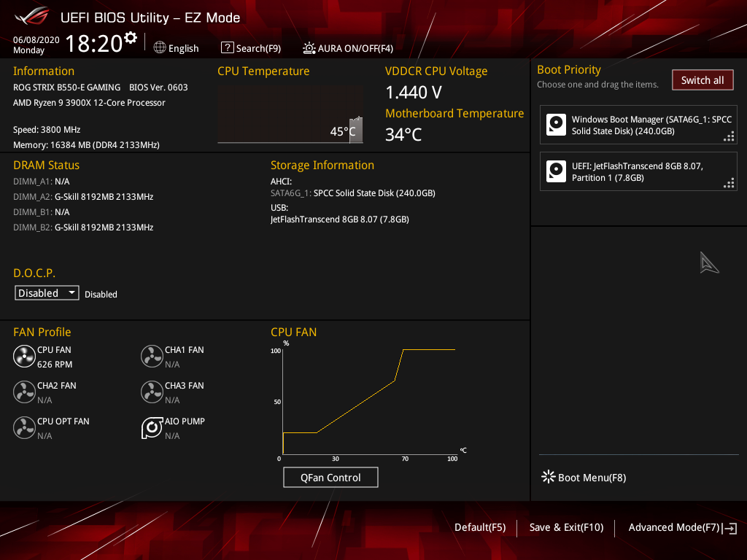747x560 pixels.
Task: Click the Switch all button
Action: (703, 80)
